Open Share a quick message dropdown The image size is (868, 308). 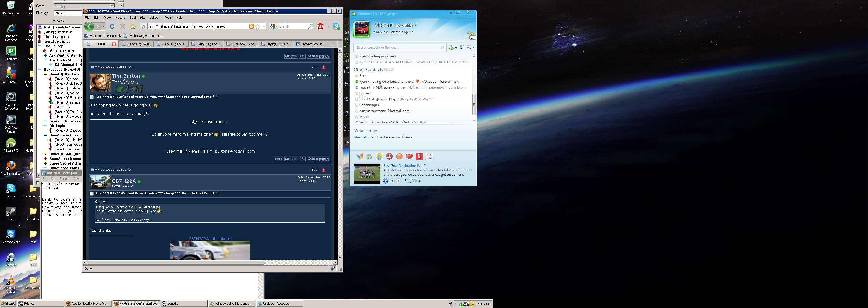coord(412,32)
